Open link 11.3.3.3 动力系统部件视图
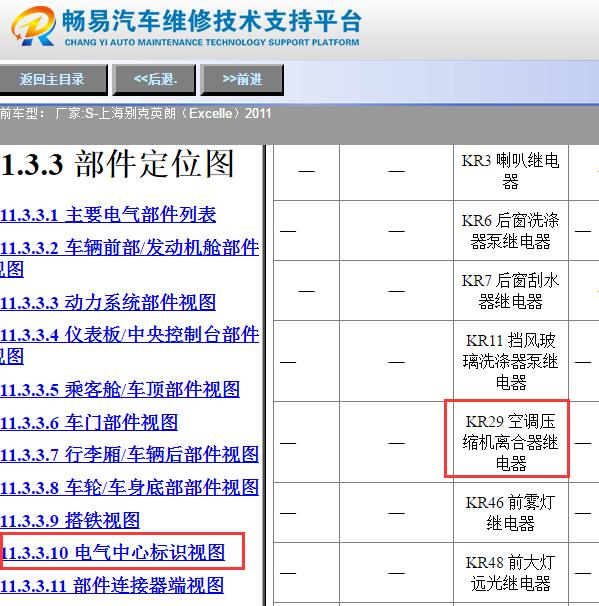599x606 pixels. click(108, 302)
